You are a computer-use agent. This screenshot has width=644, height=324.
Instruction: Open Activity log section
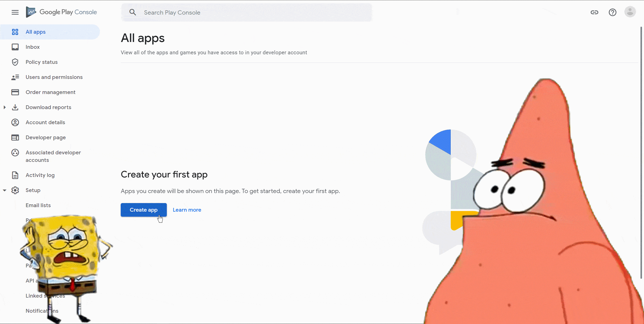pyautogui.click(x=40, y=175)
